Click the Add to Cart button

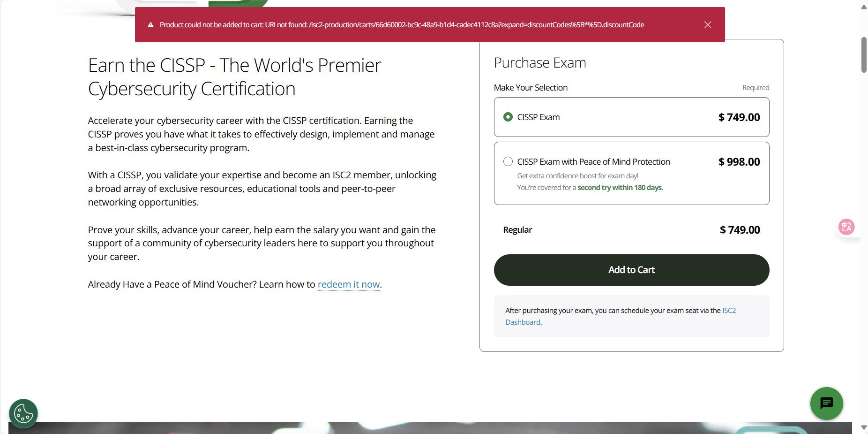(x=631, y=270)
